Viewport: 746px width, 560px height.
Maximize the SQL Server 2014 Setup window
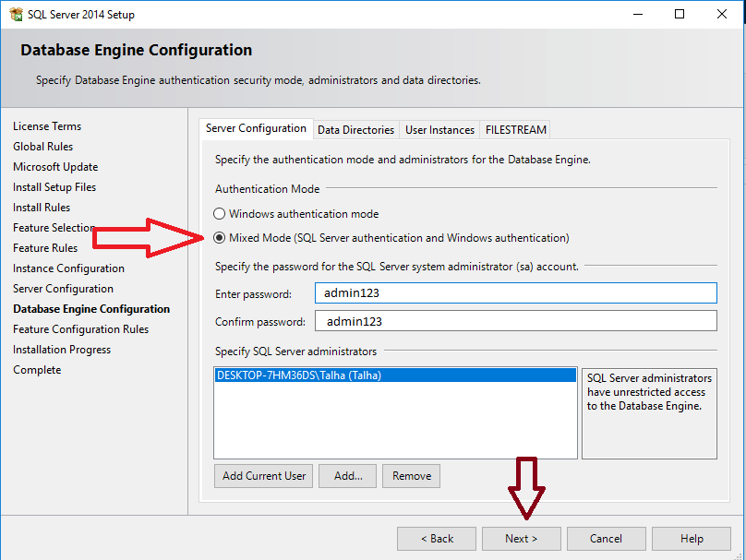pyautogui.click(x=680, y=14)
